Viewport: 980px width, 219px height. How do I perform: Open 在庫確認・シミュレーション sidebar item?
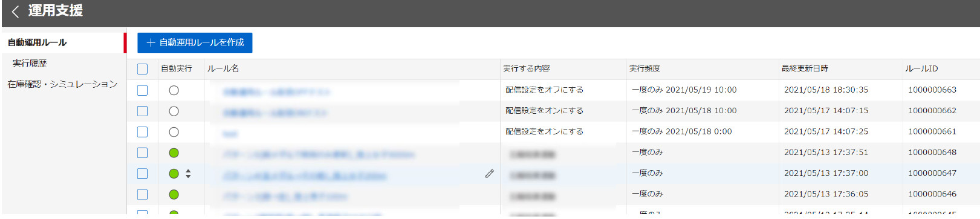coord(62,84)
